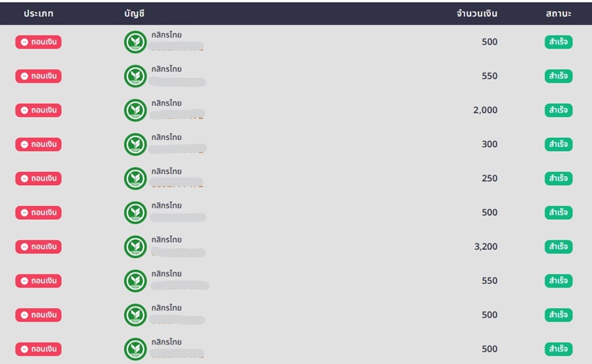Viewport: 592px width, 364px height.
Task: Select the บัญชี column header
Action: click(134, 14)
